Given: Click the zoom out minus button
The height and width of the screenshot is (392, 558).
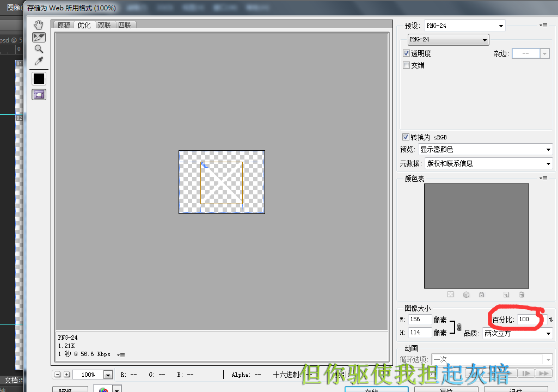Looking at the screenshot, I should [58, 374].
